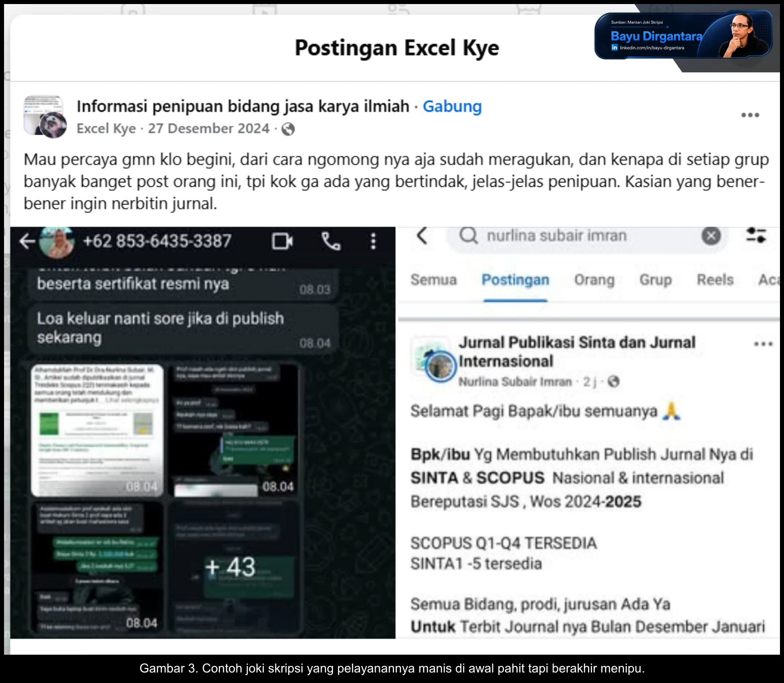Screen dimensions: 784x683
Task: Click the Gabung join link
Action: [x=452, y=106]
